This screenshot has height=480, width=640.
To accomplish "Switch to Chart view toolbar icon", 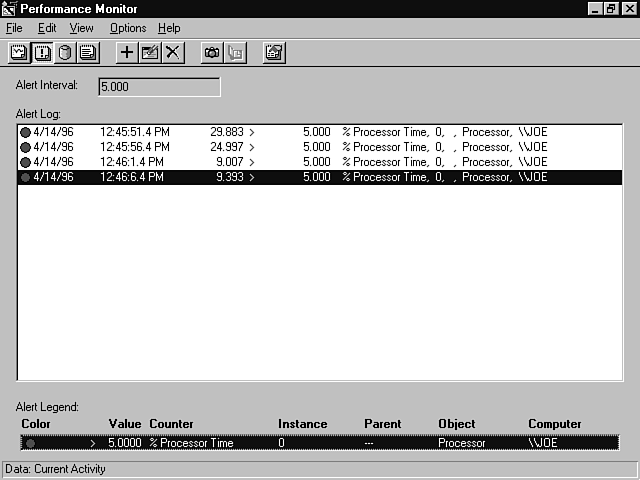I will pyautogui.click(x=20, y=53).
